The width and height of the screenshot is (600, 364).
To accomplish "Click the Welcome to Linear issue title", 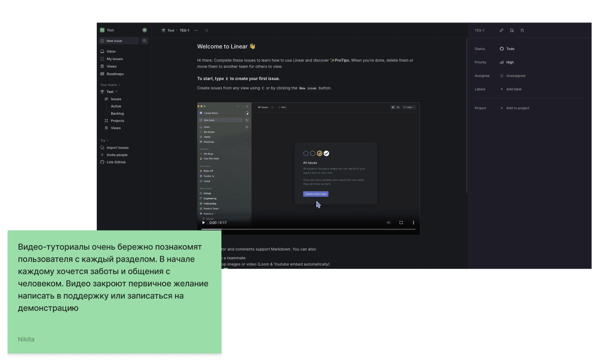I will [x=226, y=46].
